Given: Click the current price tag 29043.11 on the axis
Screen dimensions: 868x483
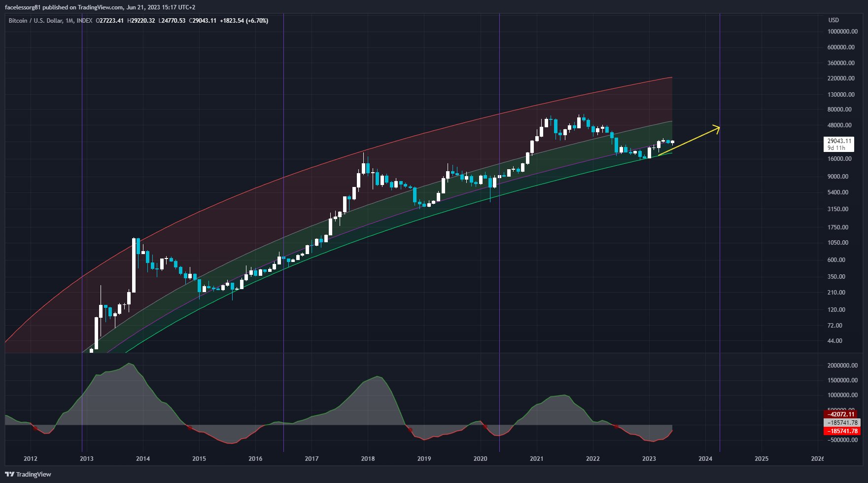Looking at the screenshot, I should pos(839,141).
